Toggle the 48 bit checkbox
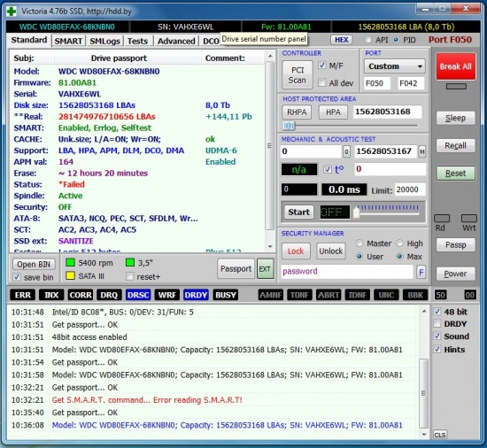Viewport: 487px width, 448px height. [437, 312]
